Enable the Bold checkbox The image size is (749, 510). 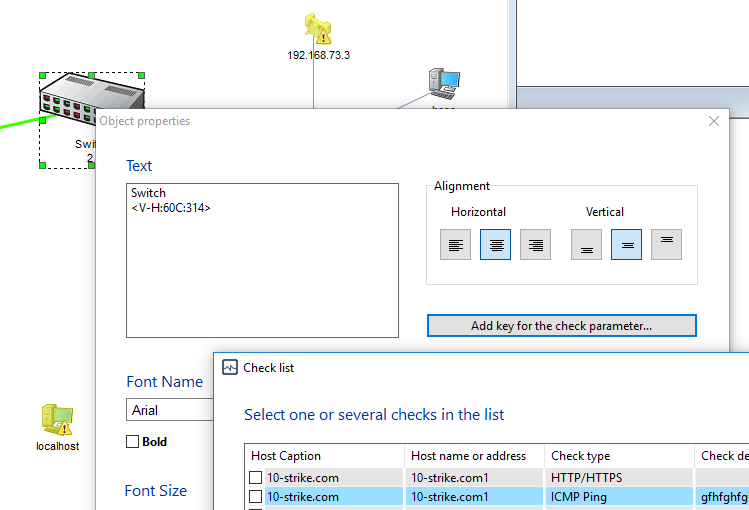pyautogui.click(x=132, y=441)
